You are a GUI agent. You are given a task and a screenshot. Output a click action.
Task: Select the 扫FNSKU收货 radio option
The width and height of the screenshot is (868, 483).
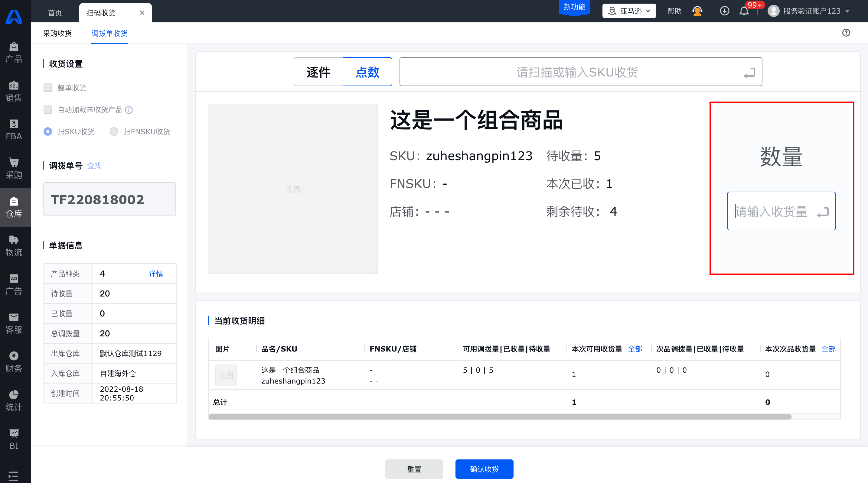(x=114, y=132)
